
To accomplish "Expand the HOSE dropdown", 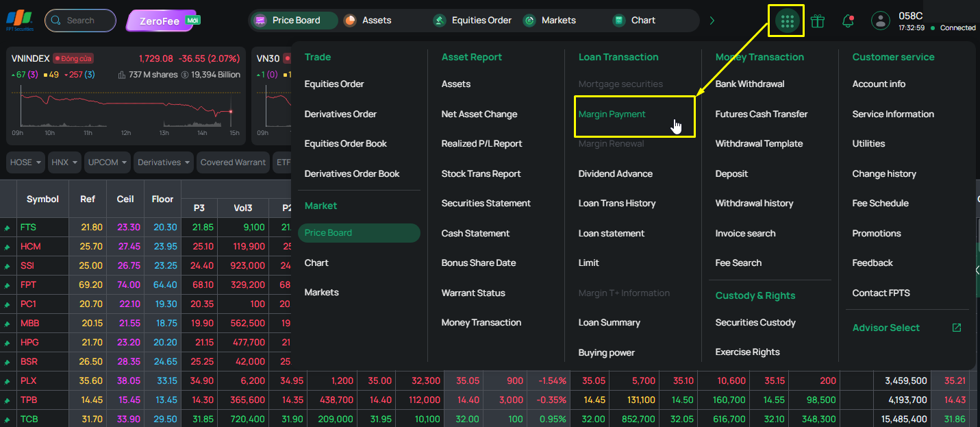I will tap(25, 162).
